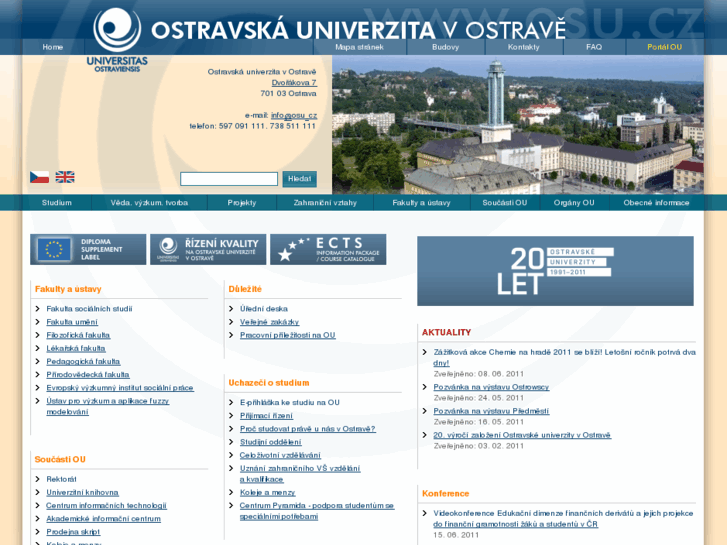
Task: Open Orgány OU menu
Action: [574, 203]
